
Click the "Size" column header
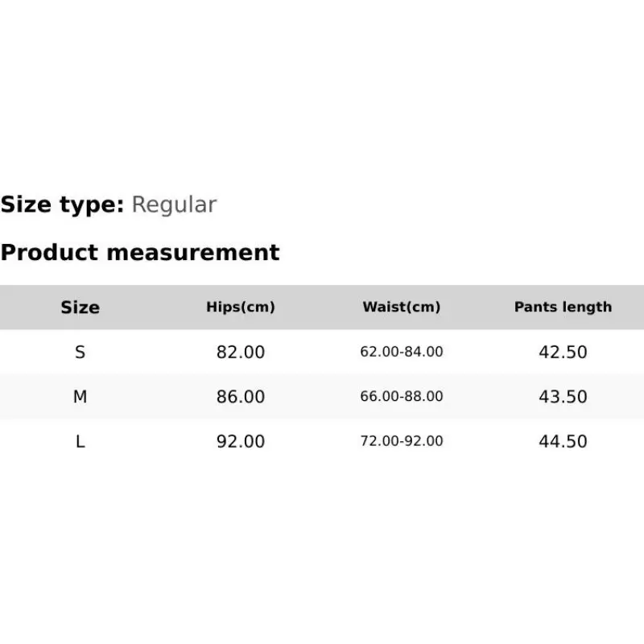[x=80, y=308]
